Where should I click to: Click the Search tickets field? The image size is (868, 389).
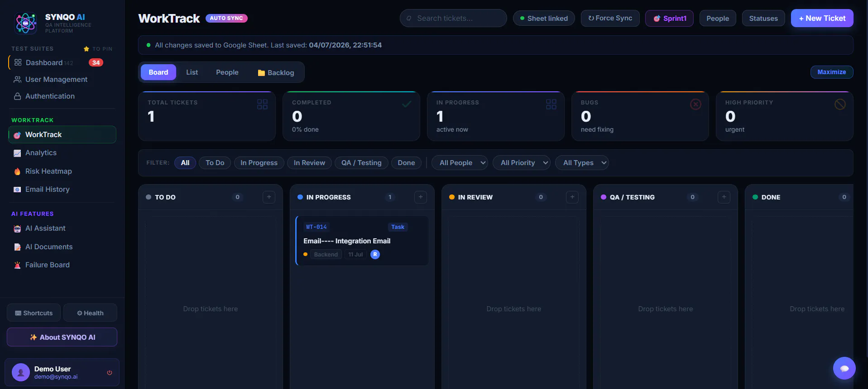click(453, 18)
